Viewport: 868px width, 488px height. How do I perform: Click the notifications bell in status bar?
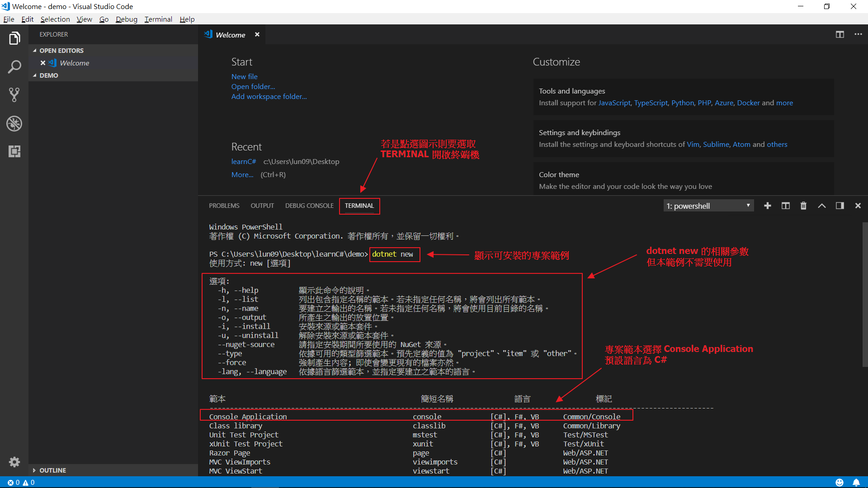(x=856, y=483)
